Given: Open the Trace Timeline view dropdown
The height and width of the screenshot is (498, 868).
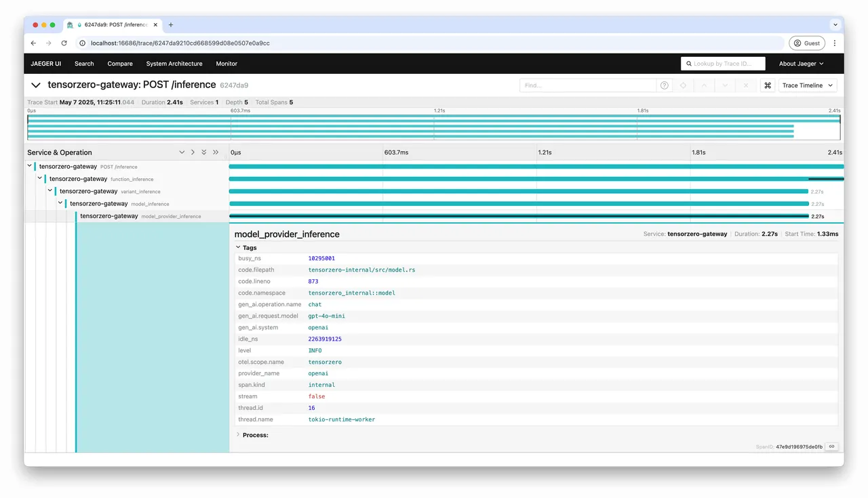Looking at the screenshot, I should (807, 85).
